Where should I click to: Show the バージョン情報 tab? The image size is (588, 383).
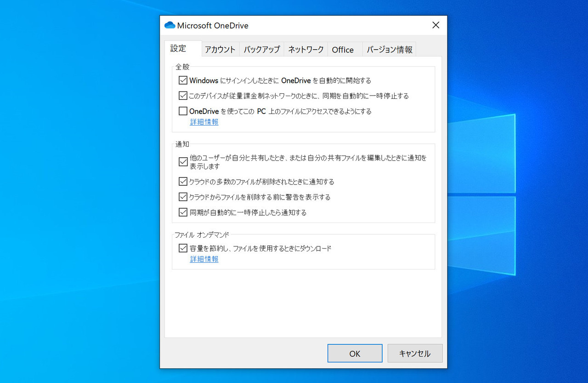[390, 50]
